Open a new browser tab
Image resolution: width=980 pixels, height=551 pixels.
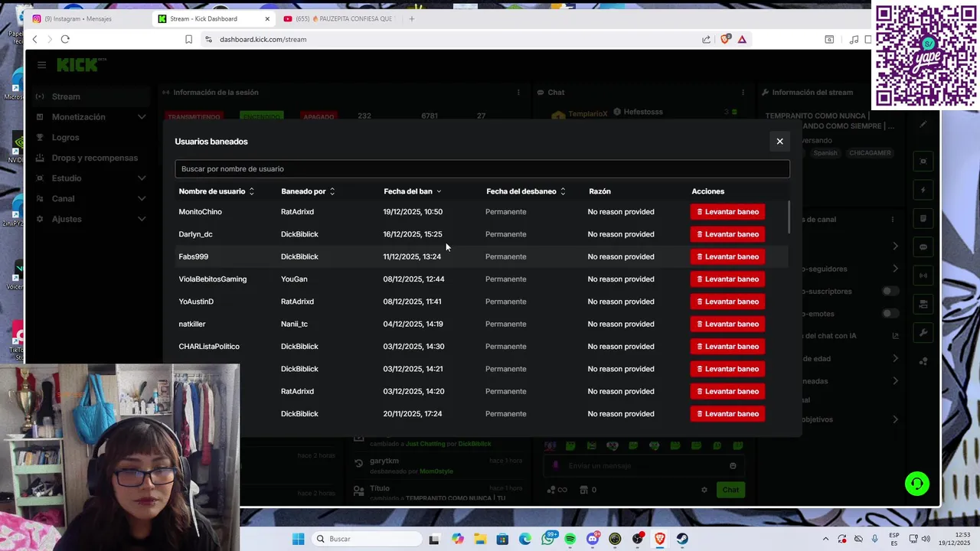(x=411, y=18)
